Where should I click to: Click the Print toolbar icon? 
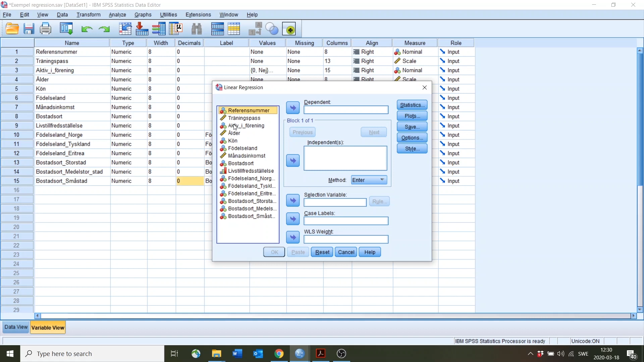46,29
